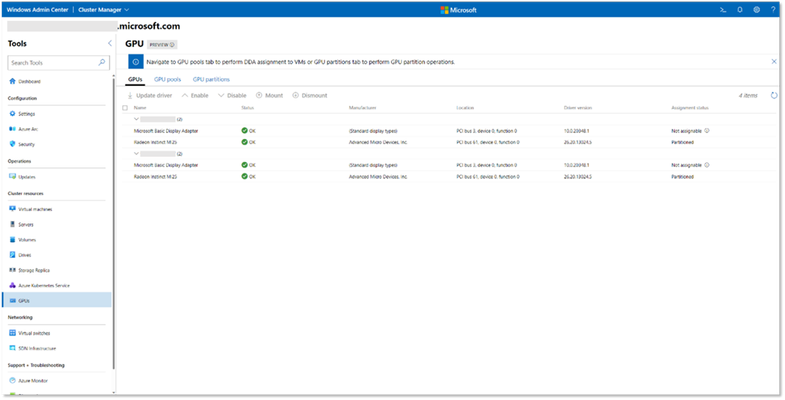Sort by Manufacturer column header
This screenshot has height=400, width=785.
click(x=362, y=108)
